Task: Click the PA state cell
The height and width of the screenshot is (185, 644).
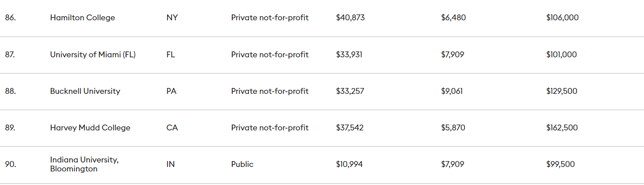Action: (171, 91)
